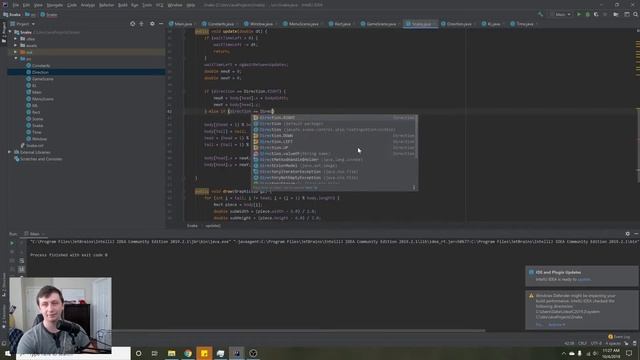Hide the Project panel with minus icon
640x360 pixels.
[161, 24]
